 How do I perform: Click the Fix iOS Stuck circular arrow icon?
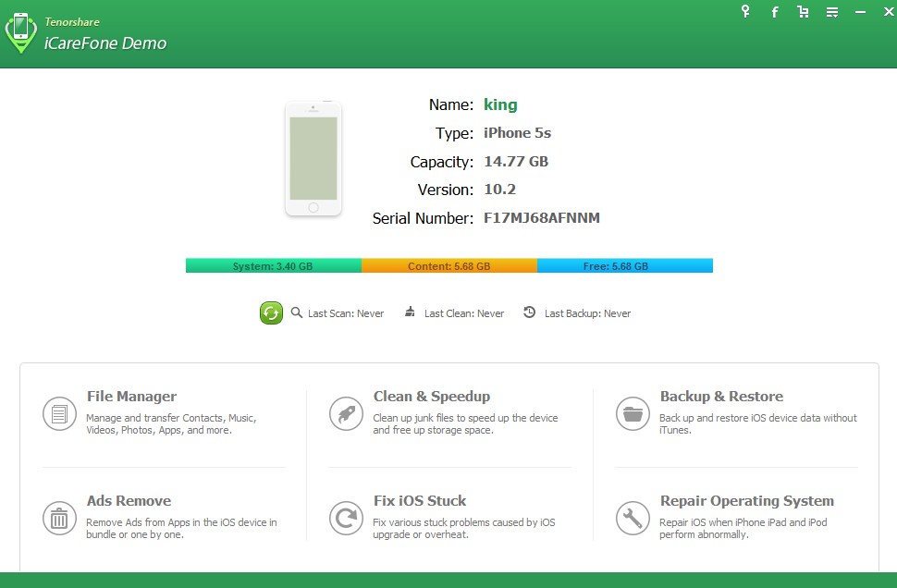click(346, 519)
